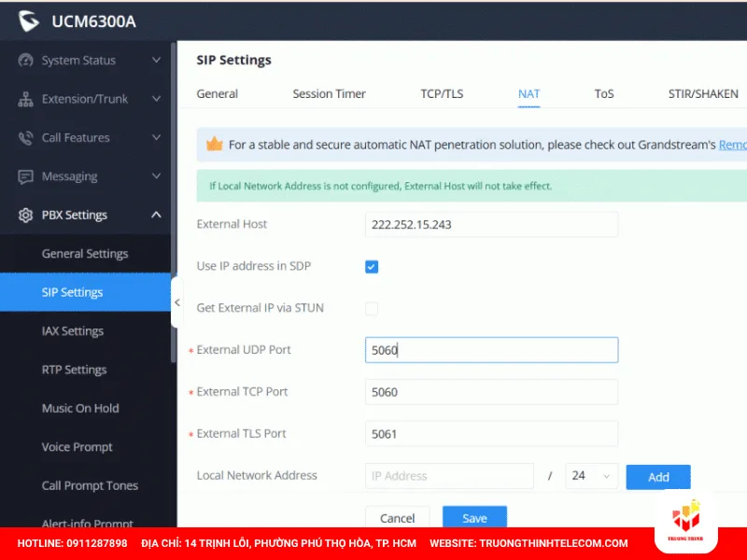This screenshot has width=747, height=560.
Task: Click the External UDP Port field
Action: pyautogui.click(x=492, y=350)
